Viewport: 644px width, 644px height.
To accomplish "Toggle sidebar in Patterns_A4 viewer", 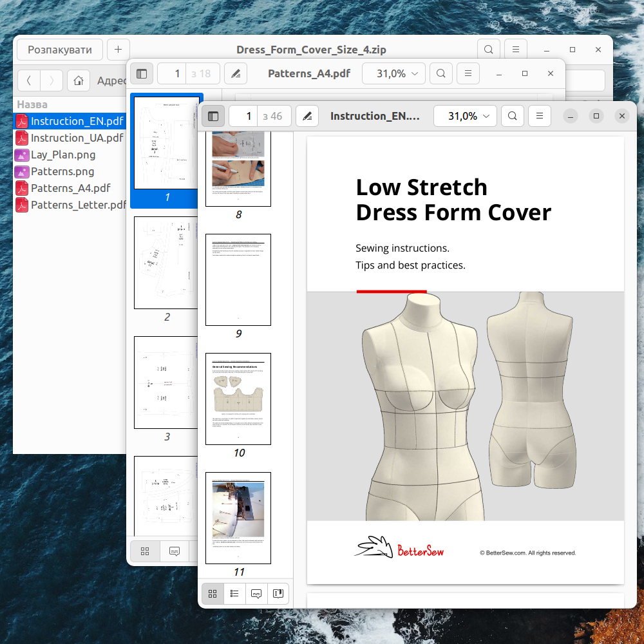I will 142,73.
